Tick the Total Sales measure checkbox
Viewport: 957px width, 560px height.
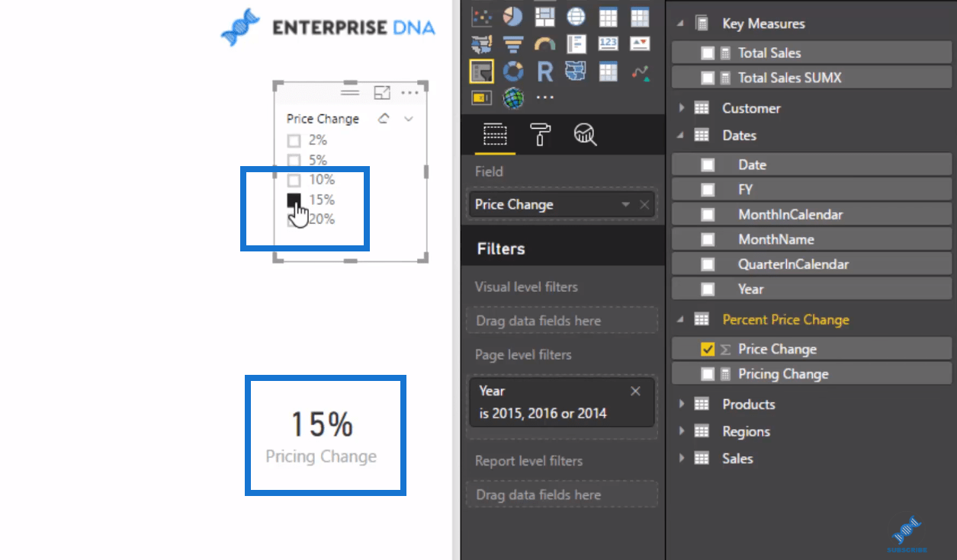(708, 53)
